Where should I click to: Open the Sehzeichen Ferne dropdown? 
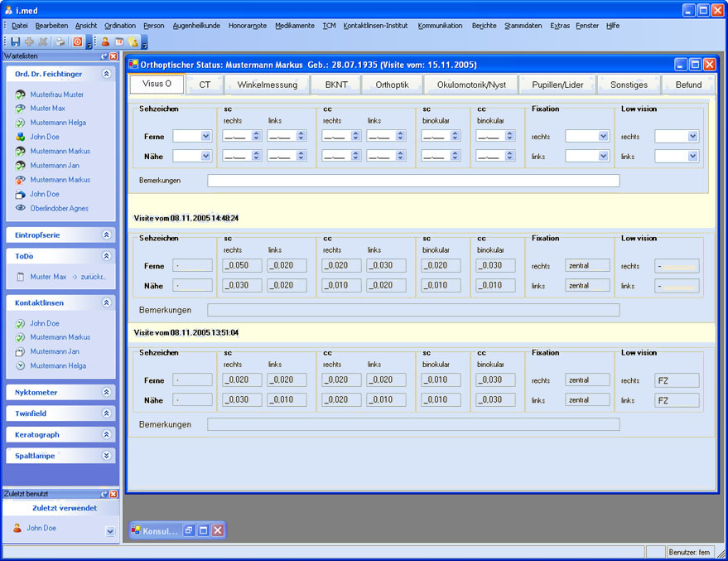(205, 136)
